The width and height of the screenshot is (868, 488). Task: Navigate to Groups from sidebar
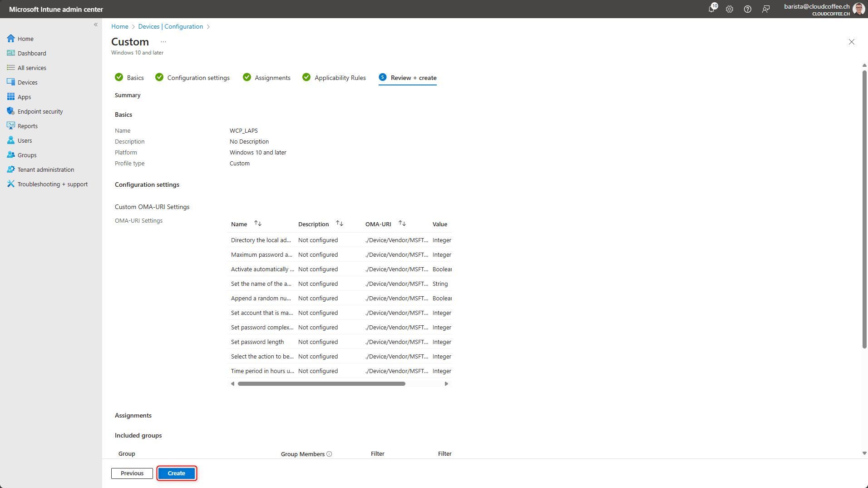click(x=27, y=154)
